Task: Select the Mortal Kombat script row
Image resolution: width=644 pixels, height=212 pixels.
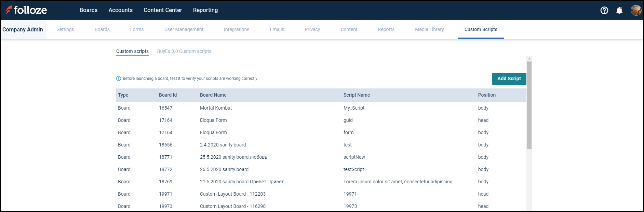Action: coord(216,108)
